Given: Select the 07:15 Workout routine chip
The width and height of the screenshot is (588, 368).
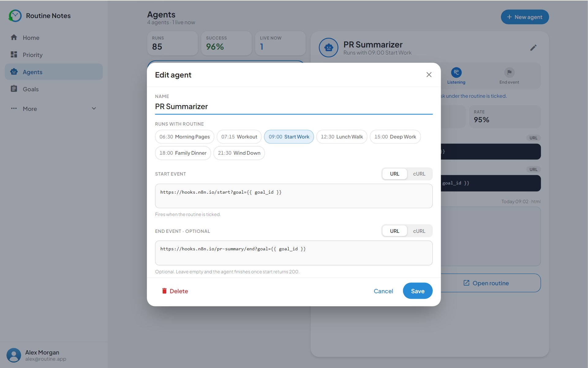Looking at the screenshot, I should click(x=239, y=137).
